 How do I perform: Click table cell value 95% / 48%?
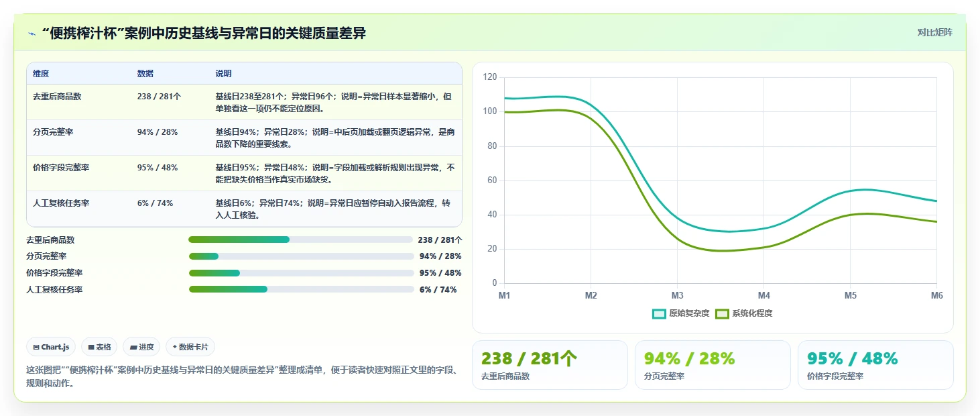click(158, 168)
